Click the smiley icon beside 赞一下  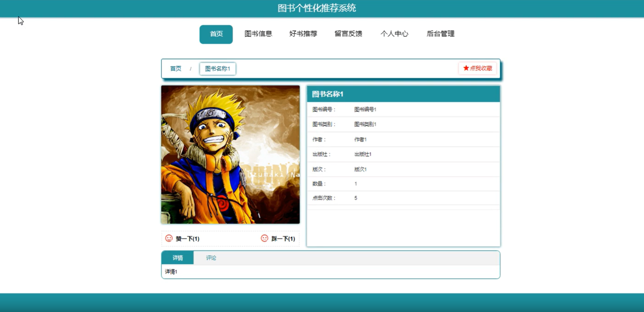pos(169,238)
